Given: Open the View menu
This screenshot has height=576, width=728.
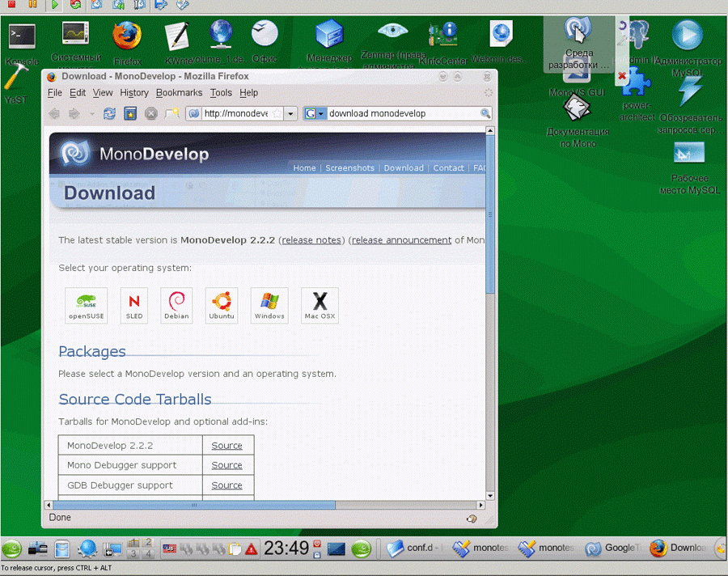Looking at the screenshot, I should click(103, 92).
